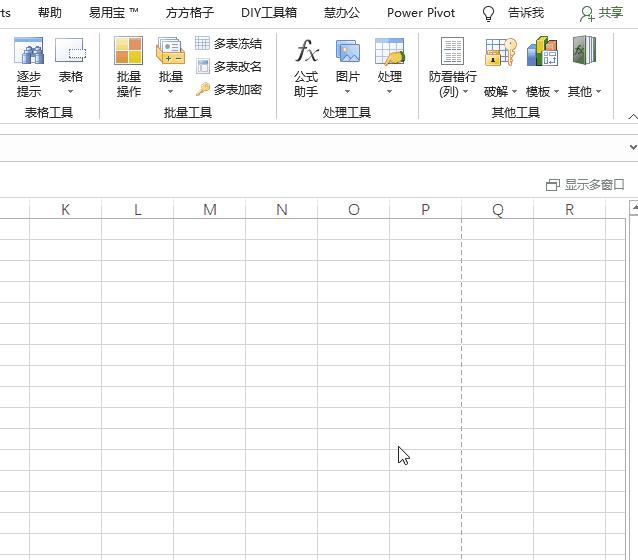Select column M header
The width and height of the screenshot is (638, 560).
(210, 209)
